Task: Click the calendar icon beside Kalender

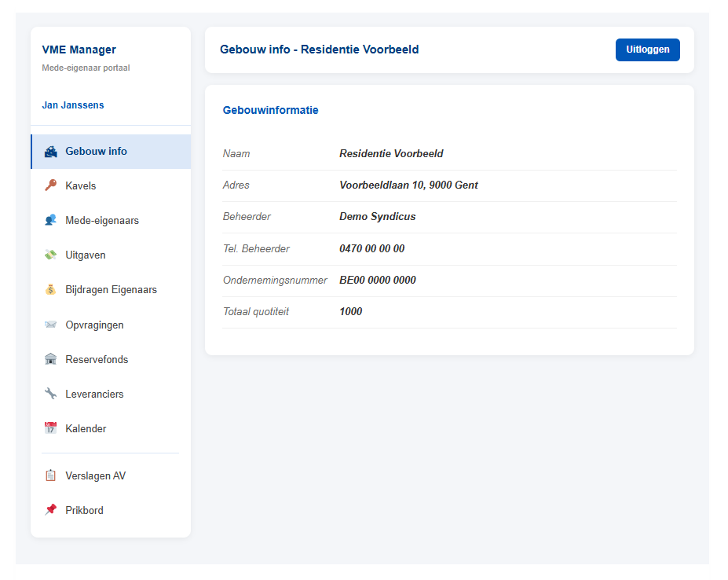Action: tap(50, 428)
